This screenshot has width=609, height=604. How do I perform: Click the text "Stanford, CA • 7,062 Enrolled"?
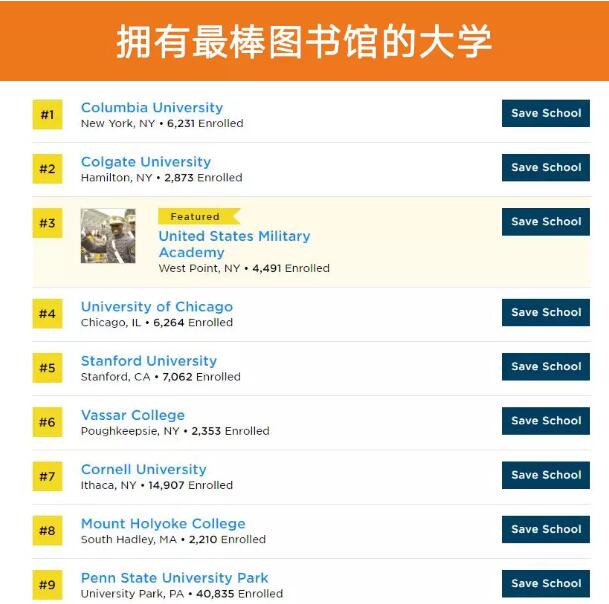click(161, 377)
